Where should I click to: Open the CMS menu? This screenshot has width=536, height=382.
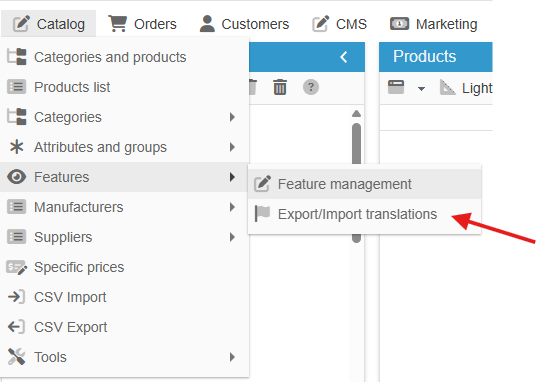click(339, 24)
